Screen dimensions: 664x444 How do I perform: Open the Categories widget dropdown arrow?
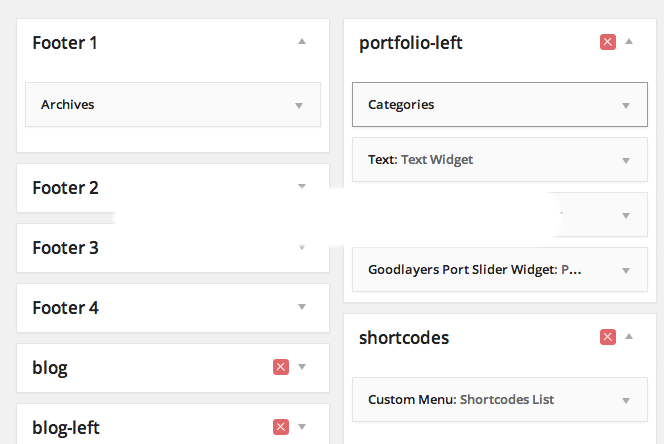click(x=626, y=105)
